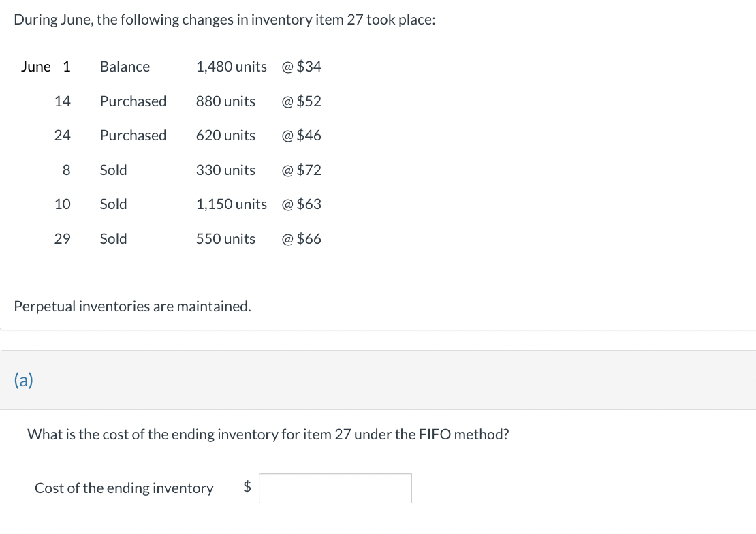The height and width of the screenshot is (534, 756).
Task: Click the '@ $34' price label
Action: pos(301,67)
